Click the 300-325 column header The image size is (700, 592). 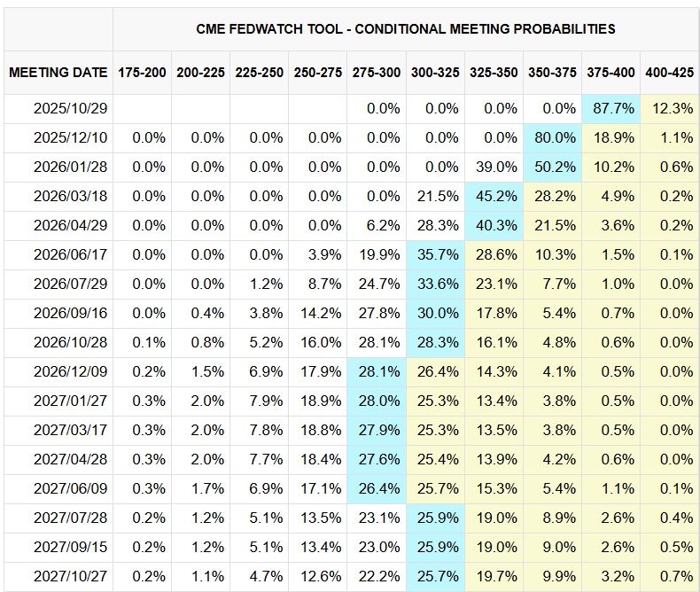[x=435, y=72]
